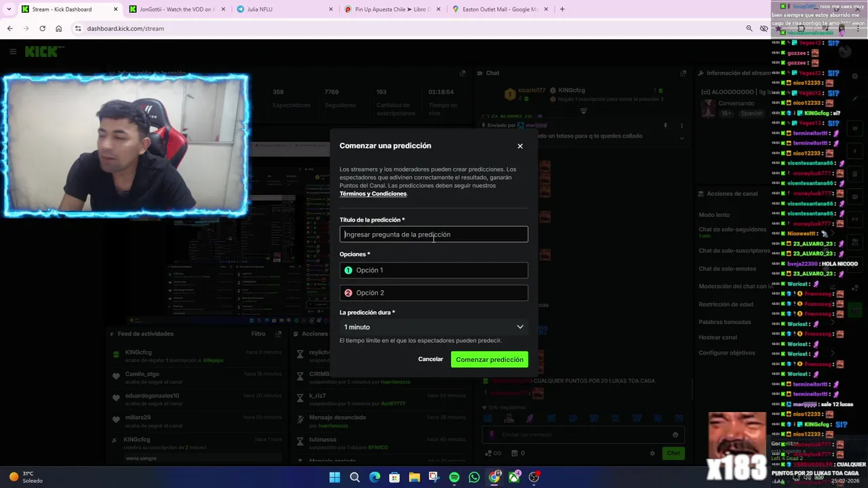The width and height of the screenshot is (868, 488).
Task: Open File Explorer from the taskbar
Action: click(414, 477)
